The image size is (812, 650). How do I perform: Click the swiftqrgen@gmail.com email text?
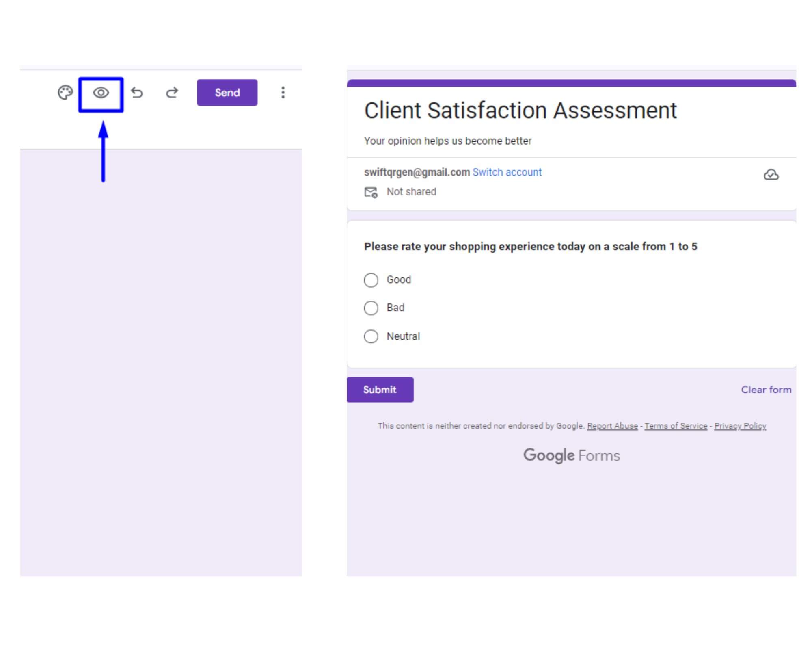415,172
